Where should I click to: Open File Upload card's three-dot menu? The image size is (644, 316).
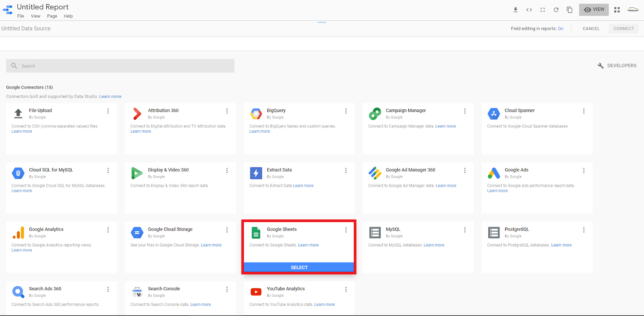click(x=108, y=111)
